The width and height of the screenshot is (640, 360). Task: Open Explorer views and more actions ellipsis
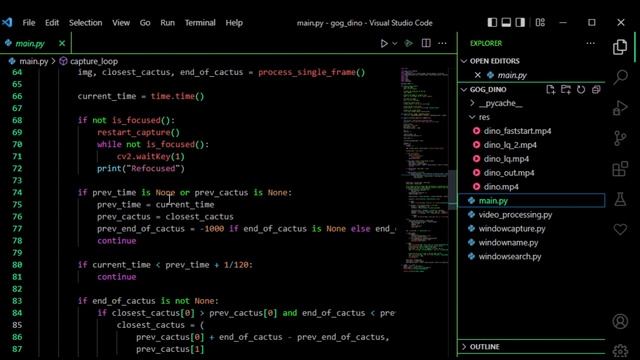[591, 43]
